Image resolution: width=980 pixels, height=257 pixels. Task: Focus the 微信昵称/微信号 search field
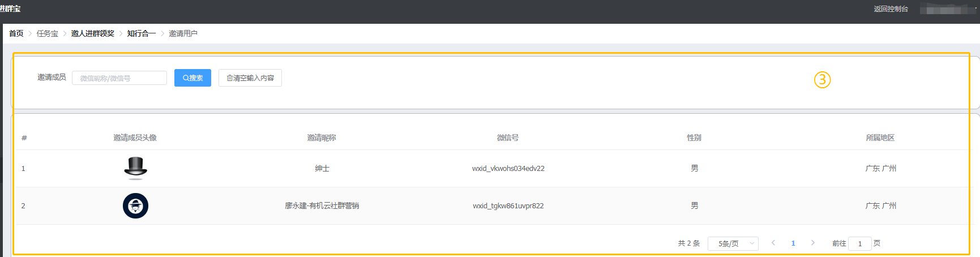[119, 78]
